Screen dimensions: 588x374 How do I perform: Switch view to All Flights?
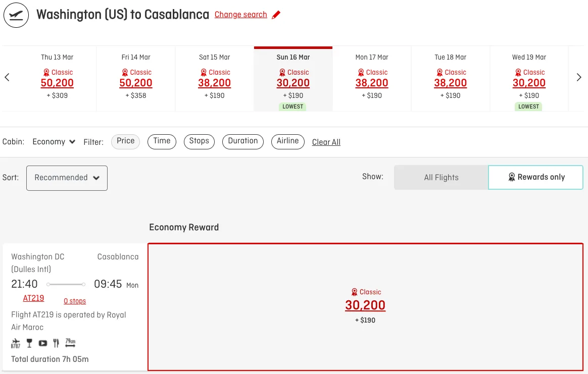[x=441, y=177]
